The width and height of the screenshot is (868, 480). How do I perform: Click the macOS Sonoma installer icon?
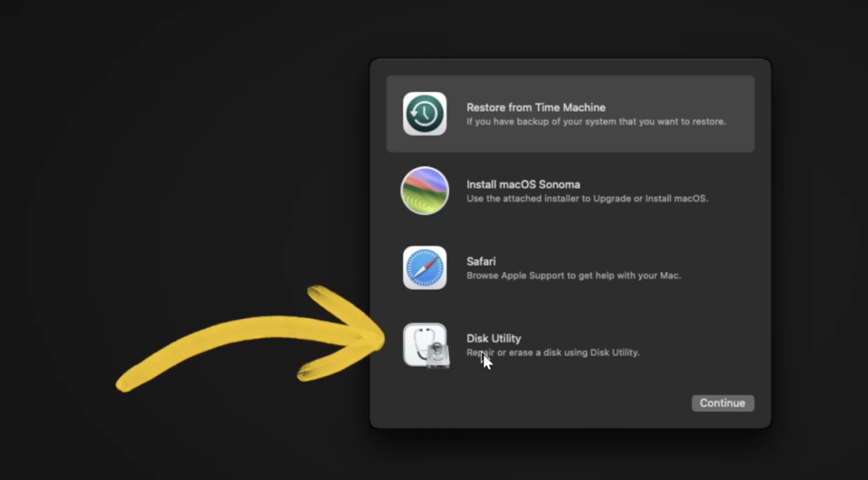click(424, 191)
